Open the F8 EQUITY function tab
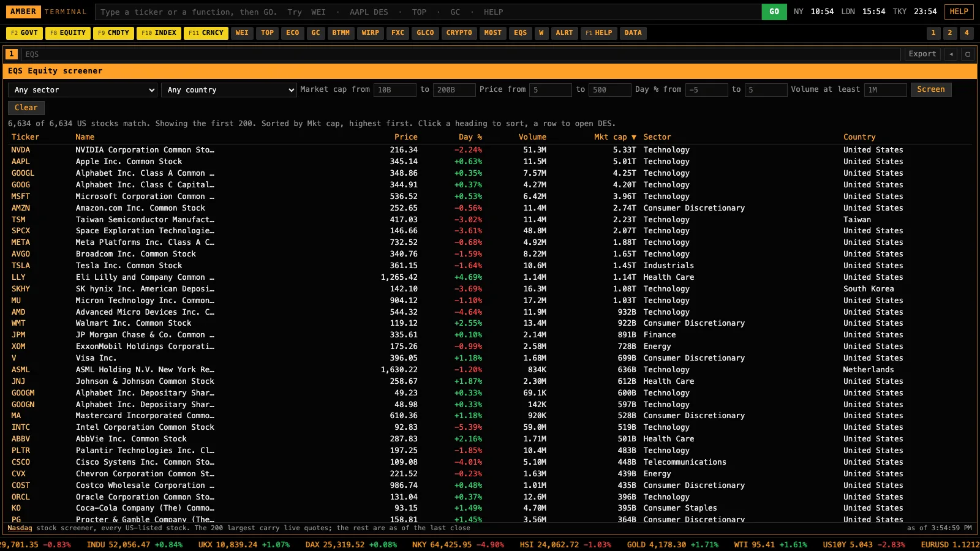The height and width of the screenshot is (551, 980). 68,33
